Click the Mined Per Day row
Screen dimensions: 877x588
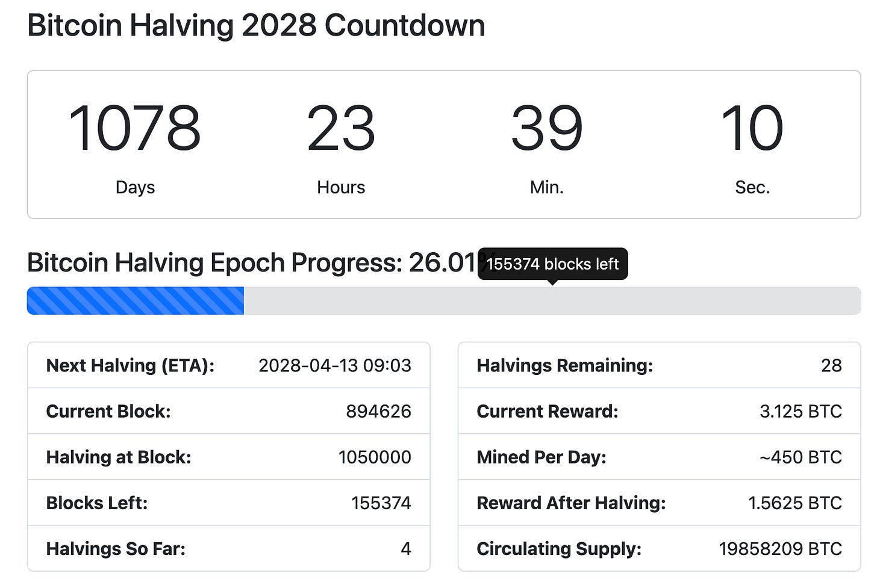coord(659,457)
